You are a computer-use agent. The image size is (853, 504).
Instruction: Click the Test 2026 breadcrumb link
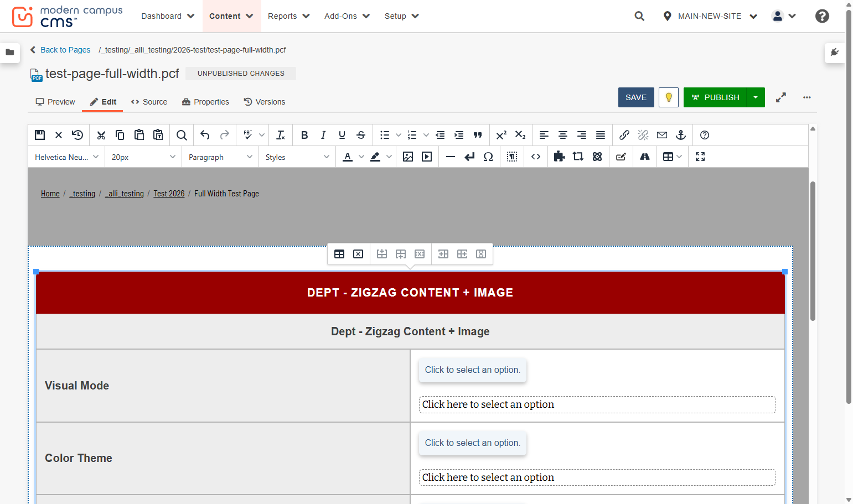169,194
